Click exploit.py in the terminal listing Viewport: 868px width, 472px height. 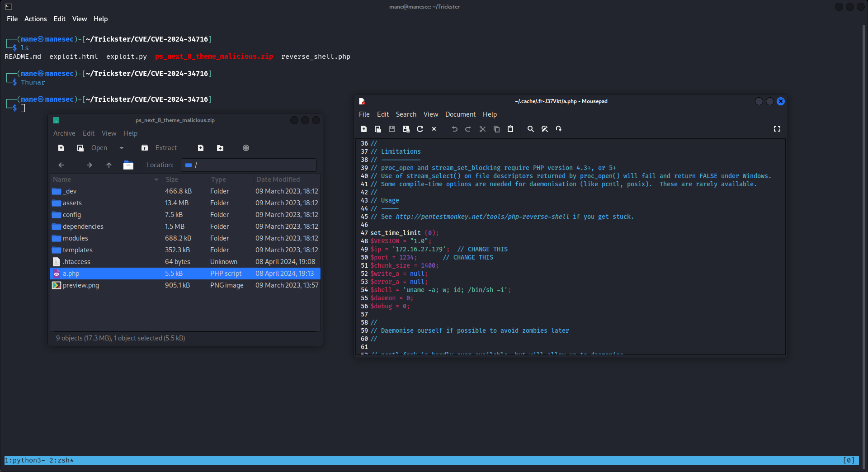127,57
